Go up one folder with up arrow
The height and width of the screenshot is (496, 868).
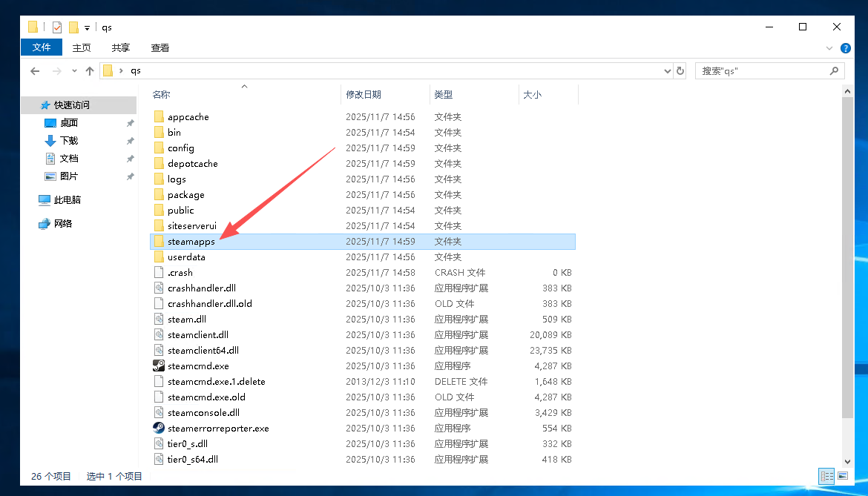coord(90,71)
